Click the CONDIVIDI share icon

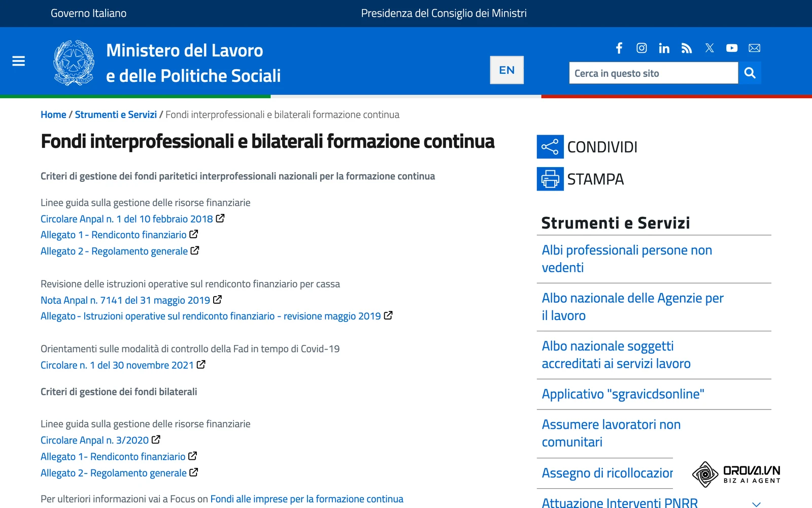tap(550, 147)
